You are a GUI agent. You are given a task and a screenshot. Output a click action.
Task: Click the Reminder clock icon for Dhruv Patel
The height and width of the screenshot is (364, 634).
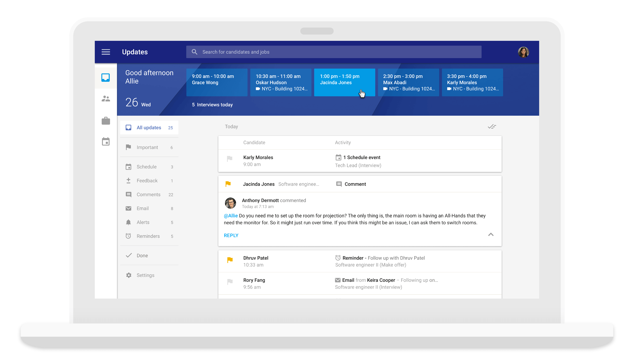(338, 258)
